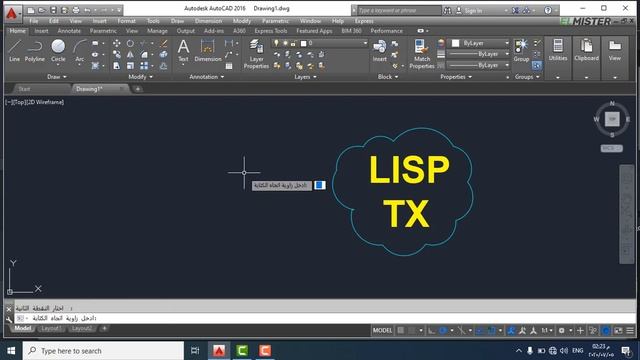Use the Match Properties tool
The height and width of the screenshot is (360, 640).
point(422,54)
